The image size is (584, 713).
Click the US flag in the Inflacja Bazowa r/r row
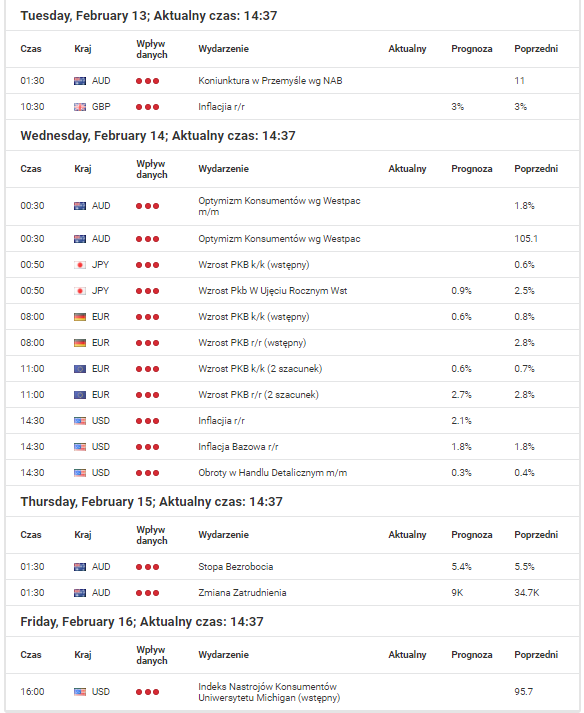[80, 447]
